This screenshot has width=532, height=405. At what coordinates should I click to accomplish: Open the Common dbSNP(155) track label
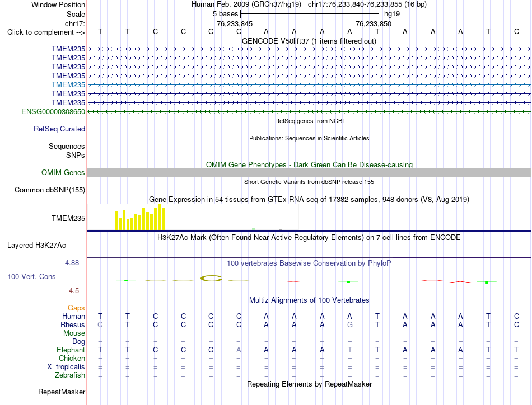pyautogui.click(x=50, y=190)
